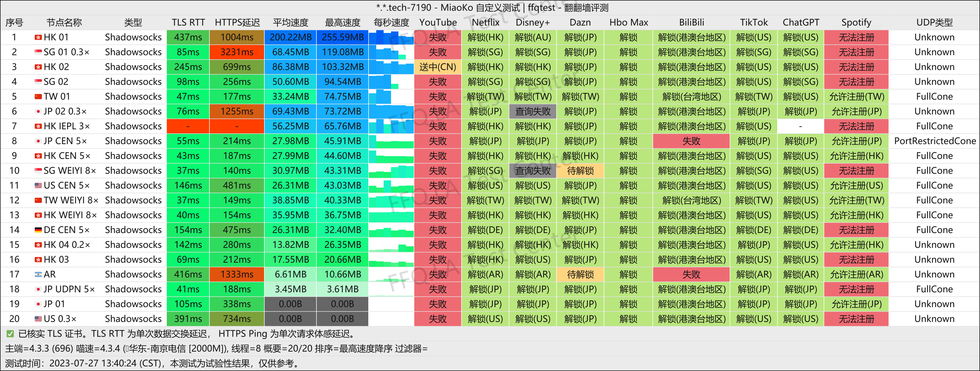
Task: Click the 失败 BiliBili cell in JP CEN row
Action: [x=692, y=141]
